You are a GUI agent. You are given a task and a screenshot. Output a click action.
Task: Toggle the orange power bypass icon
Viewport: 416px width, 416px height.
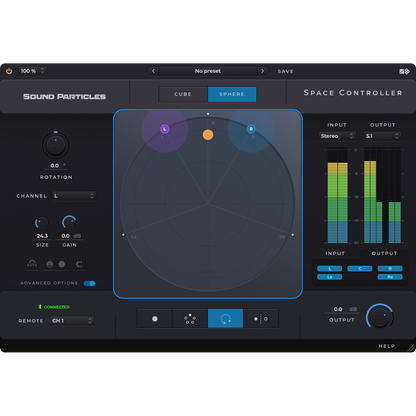pyautogui.click(x=9, y=71)
